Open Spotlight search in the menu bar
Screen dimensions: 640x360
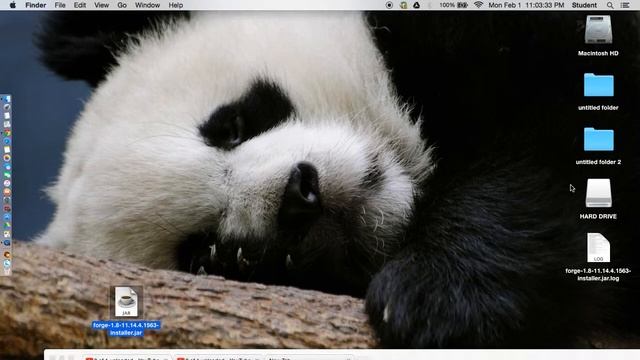[610, 5]
